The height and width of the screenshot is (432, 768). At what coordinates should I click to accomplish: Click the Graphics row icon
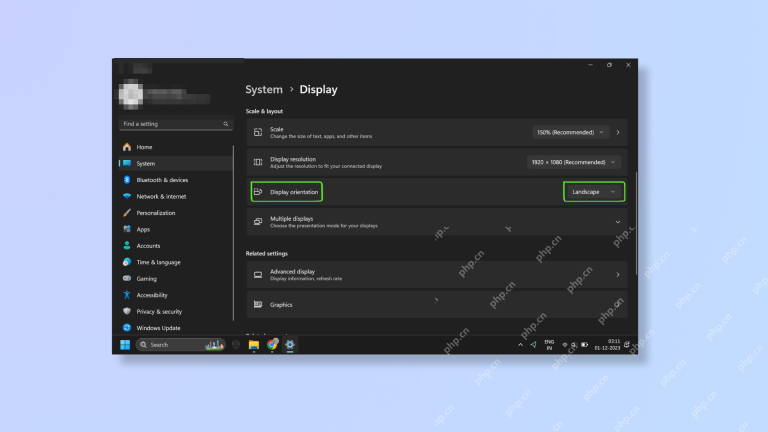click(258, 305)
